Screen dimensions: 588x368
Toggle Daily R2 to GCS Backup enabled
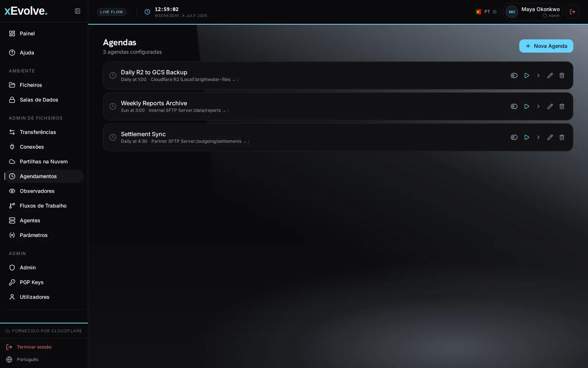pyautogui.click(x=514, y=75)
